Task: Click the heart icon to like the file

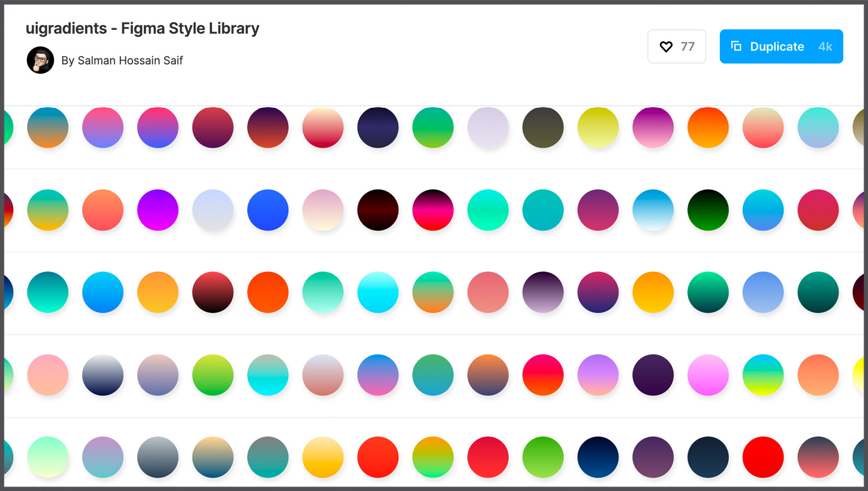Action: point(667,46)
